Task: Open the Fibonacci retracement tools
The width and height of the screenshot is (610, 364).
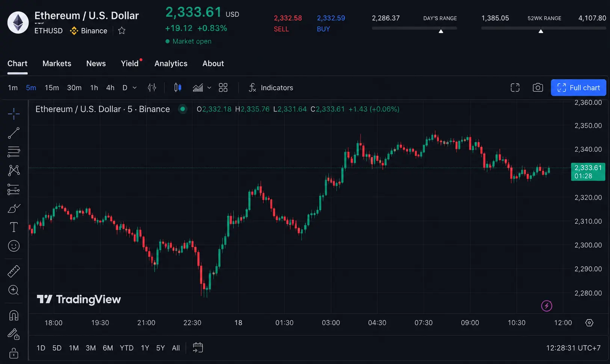Action: pyautogui.click(x=14, y=152)
